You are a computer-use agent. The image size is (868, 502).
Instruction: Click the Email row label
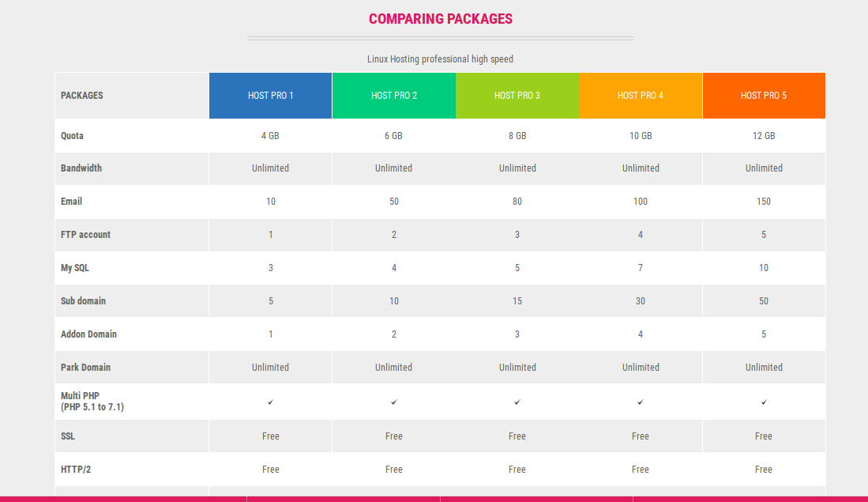pyautogui.click(x=71, y=201)
